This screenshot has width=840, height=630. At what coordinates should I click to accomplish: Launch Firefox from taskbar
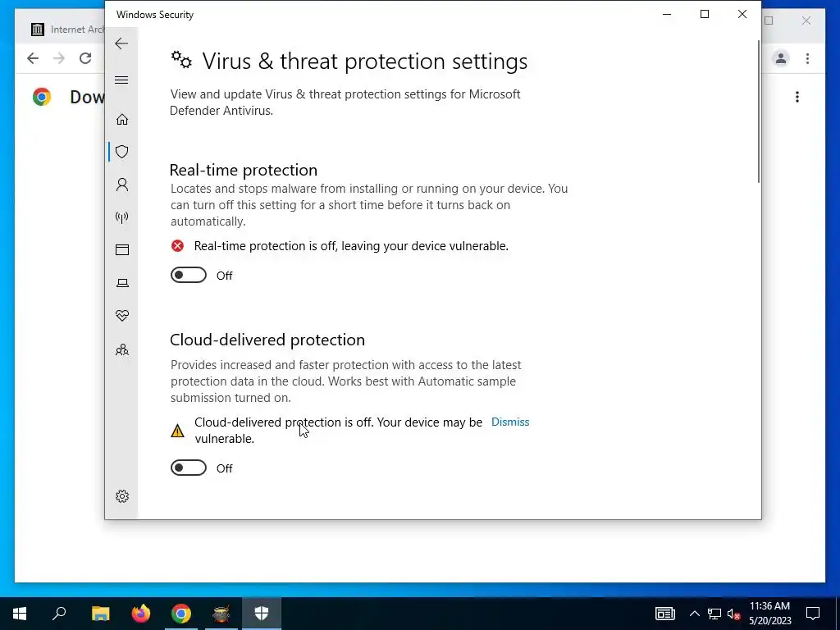pos(141,614)
